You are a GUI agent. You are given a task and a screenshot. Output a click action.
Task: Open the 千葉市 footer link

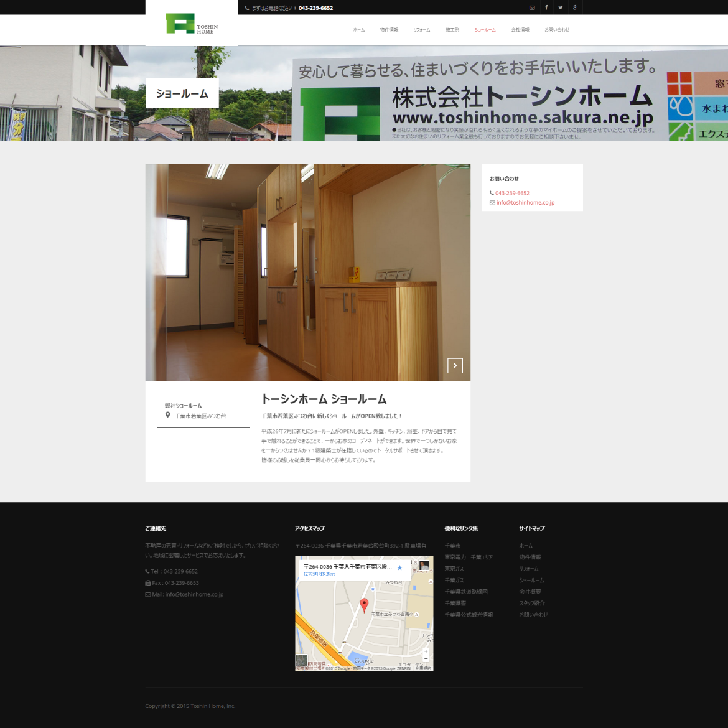[x=453, y=546]
